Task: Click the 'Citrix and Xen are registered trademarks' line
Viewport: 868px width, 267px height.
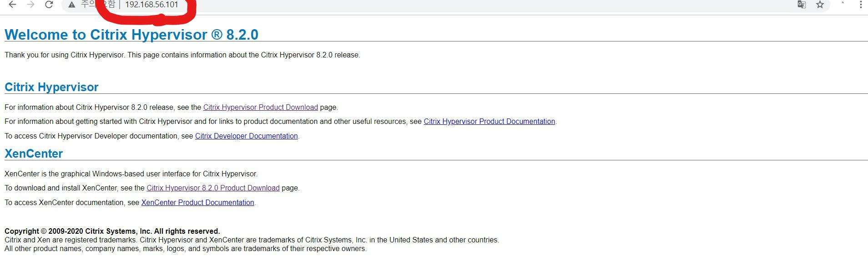Action: click(252, 240)
